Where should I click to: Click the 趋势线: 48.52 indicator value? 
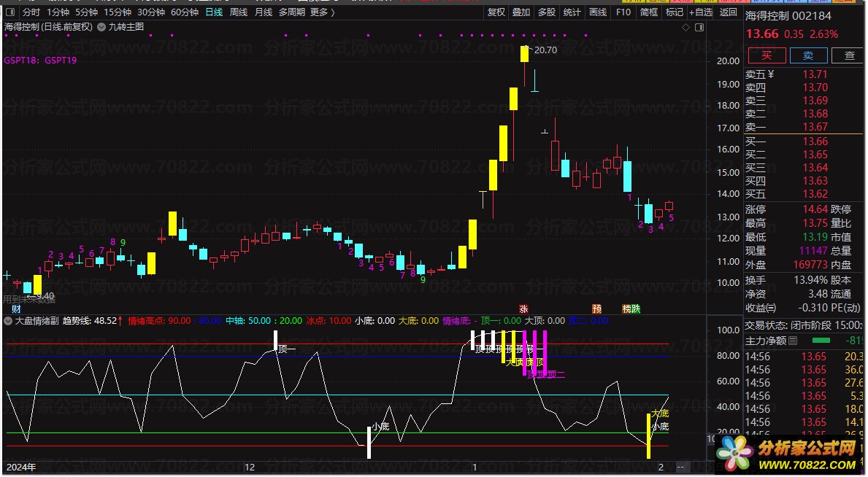pyautogui.click(x=91, y=321)
